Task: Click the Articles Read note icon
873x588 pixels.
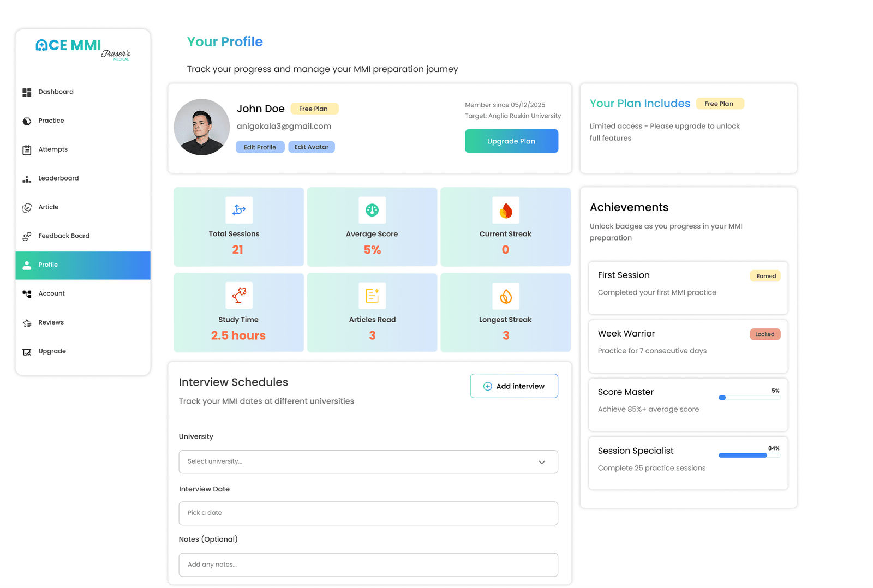Action: point(372,296)
